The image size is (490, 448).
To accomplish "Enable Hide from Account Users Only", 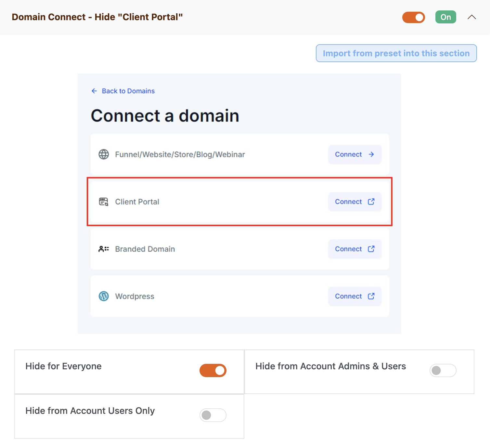I will point(213,415).
